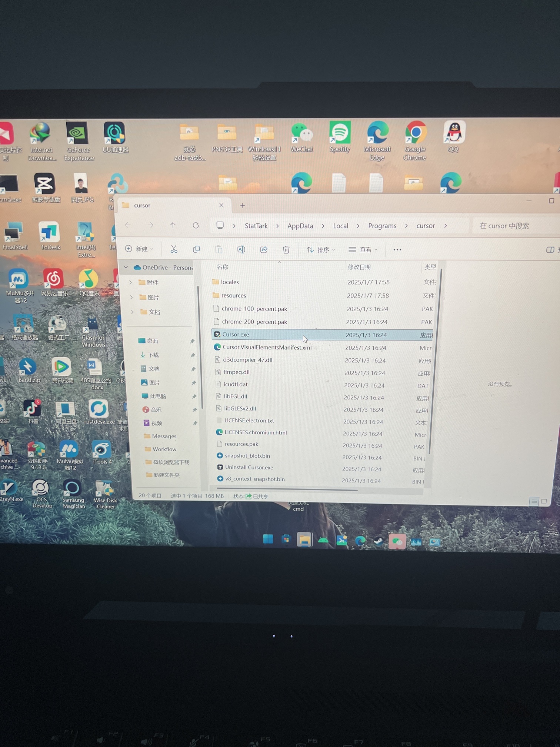The height and width of the screenshot is (747, 560).
Task: Expand the 附件 folder in navigation pane
Action: pyautogui.click(x=130, y=282)
